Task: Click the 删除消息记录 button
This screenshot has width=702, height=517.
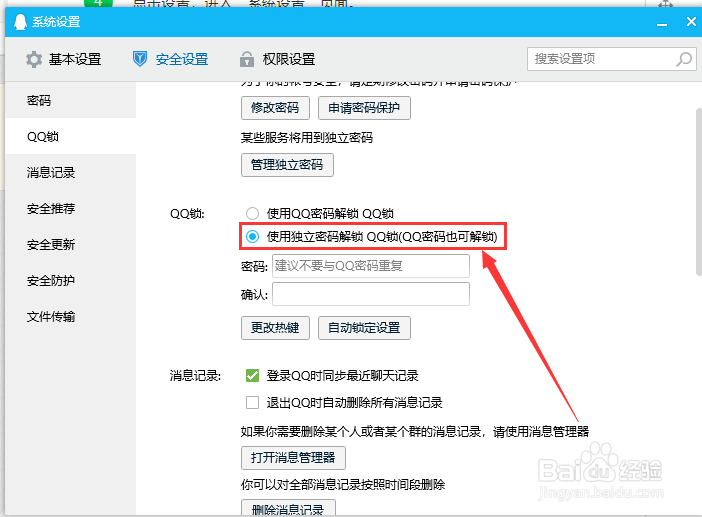Action: point(288,508)
